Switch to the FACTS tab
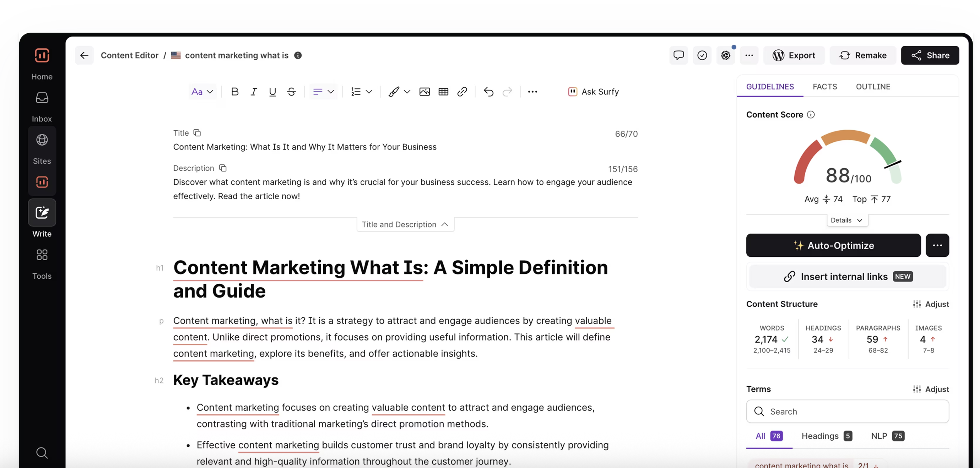This screenshot has width=980, height=468. (825, 87)
